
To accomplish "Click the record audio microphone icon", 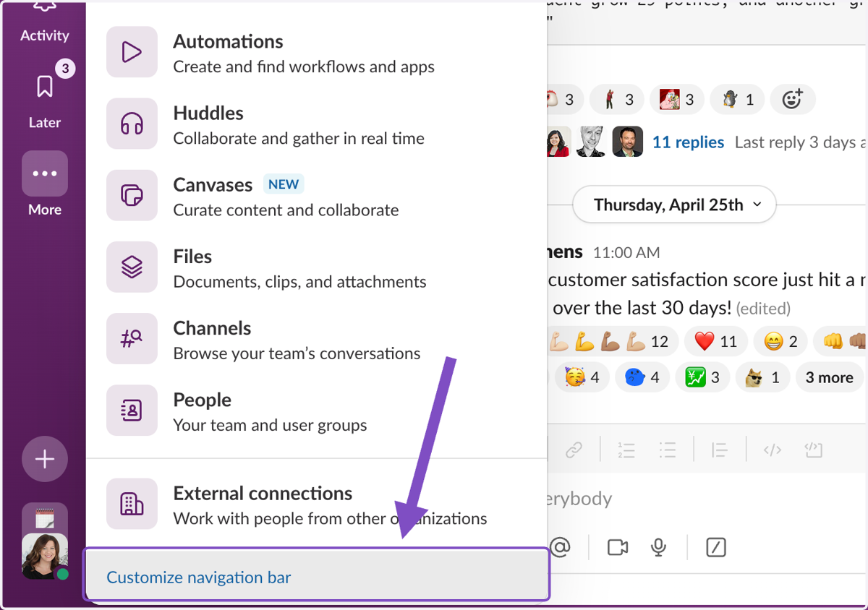I will click(x=658, y=548).
